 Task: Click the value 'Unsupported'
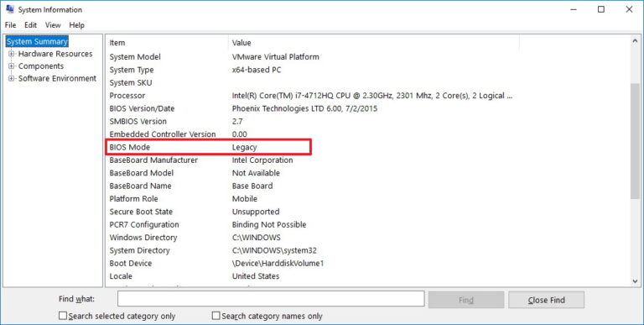(256, 212)
